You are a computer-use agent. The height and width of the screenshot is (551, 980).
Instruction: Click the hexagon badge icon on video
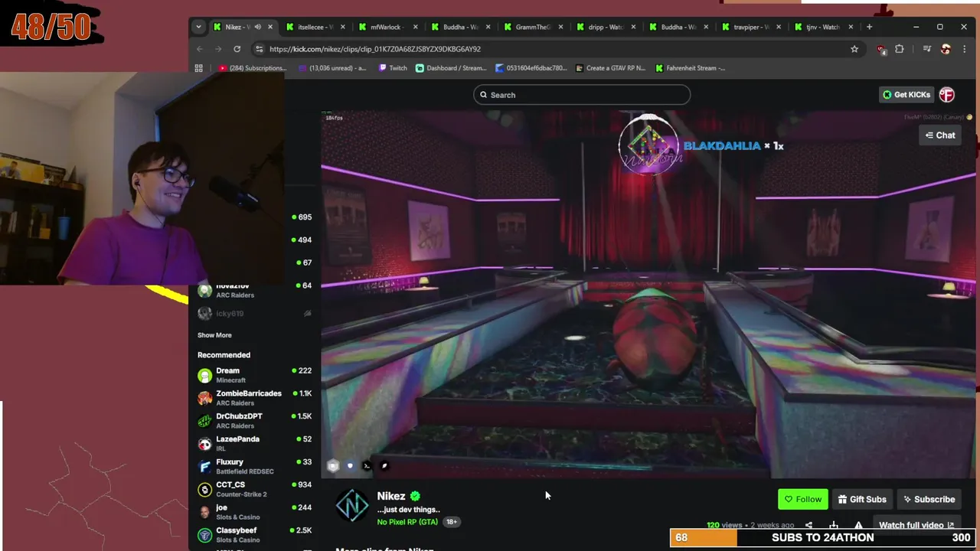[333, 465]
